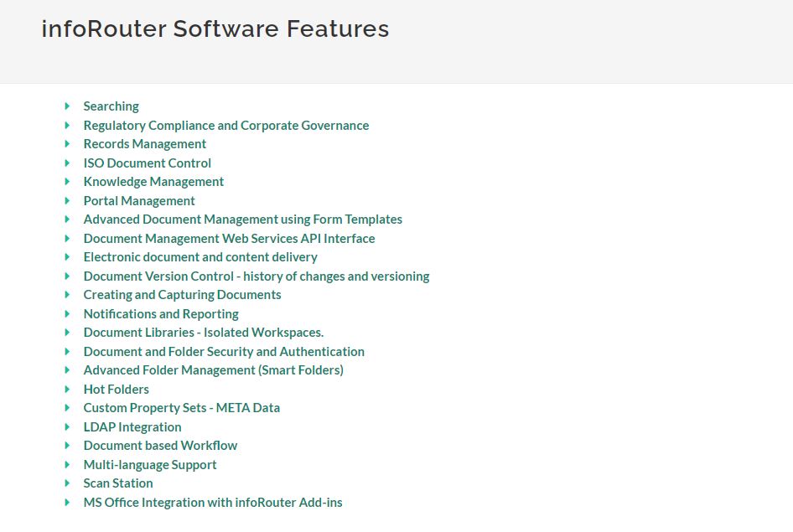Open Electronic document and content delivery
The height and width of the screenshot is (532, 793).
(200, 256)
